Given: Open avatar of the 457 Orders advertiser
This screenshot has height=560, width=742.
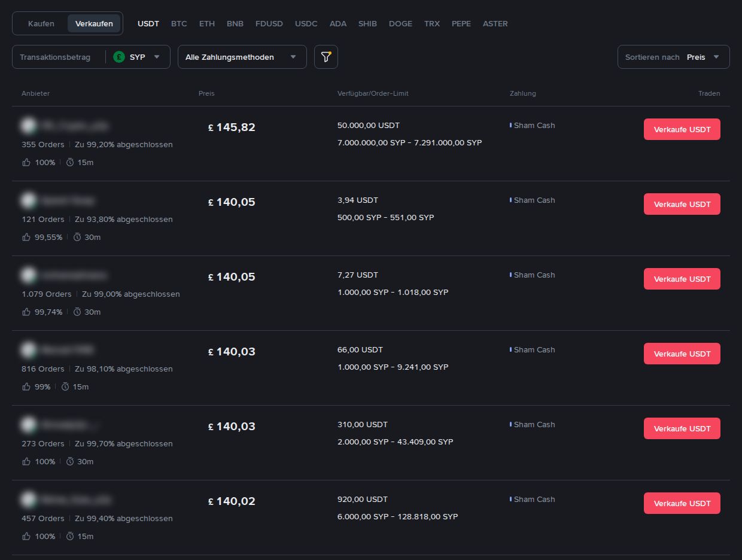Looking at the screenshot, I should (28, 500).
